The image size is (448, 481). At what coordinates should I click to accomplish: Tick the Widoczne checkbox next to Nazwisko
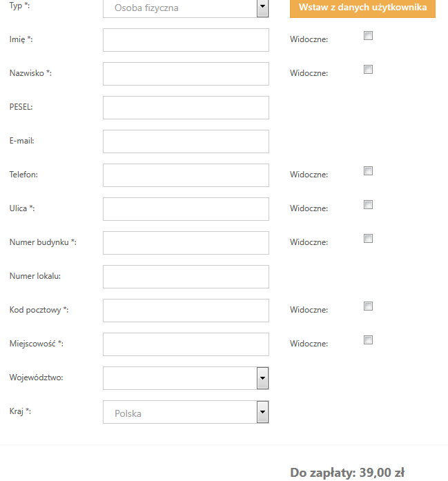click(369, 70)
